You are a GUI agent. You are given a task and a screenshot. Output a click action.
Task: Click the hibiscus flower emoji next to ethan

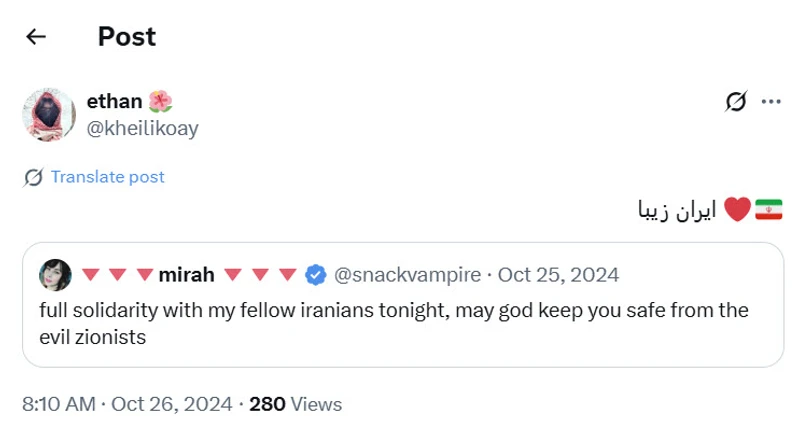(160, 101)
